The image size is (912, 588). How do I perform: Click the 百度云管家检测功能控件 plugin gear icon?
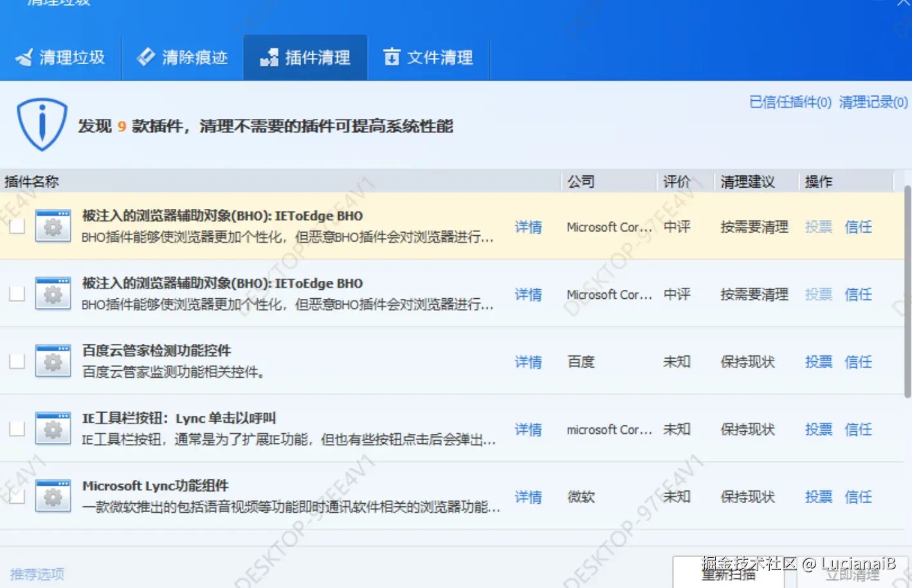click(x=53, y=361)
